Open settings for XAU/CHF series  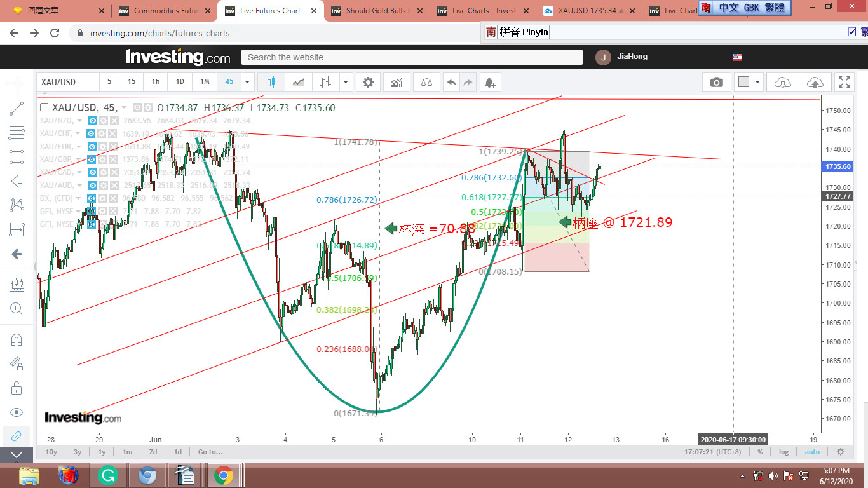[x=102, y=133]
